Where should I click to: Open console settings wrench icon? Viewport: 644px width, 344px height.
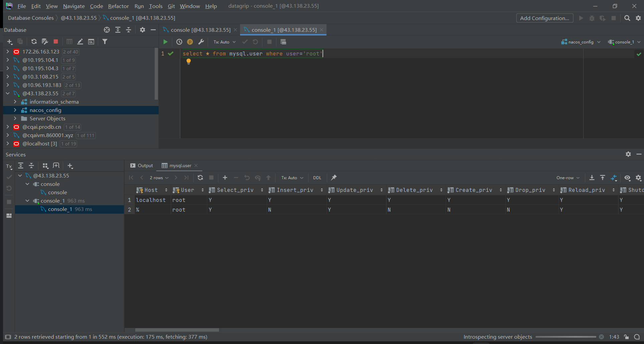[201, 42]
